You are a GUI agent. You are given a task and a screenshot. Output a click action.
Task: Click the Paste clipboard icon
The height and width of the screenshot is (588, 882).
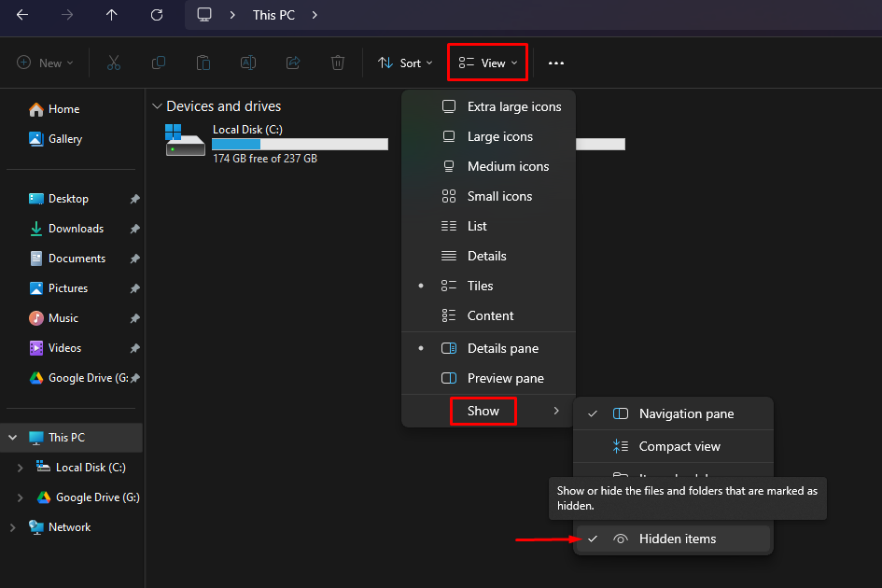tap(203, 63)
